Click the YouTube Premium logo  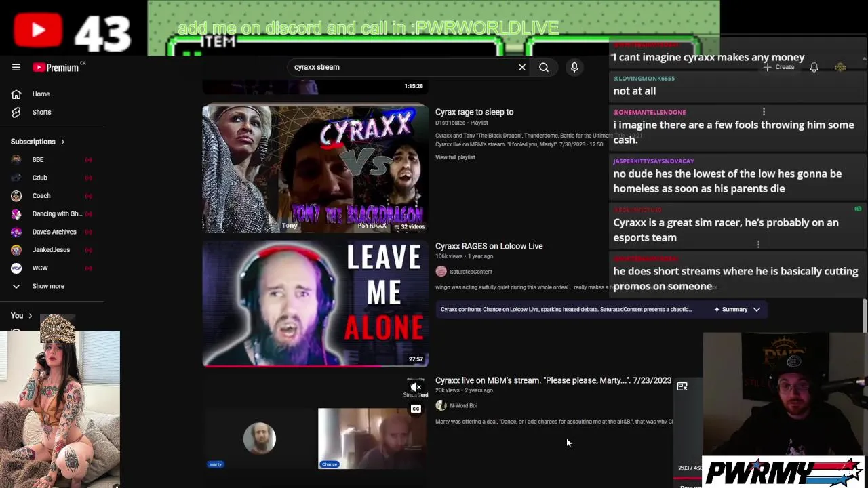[56, 67]
